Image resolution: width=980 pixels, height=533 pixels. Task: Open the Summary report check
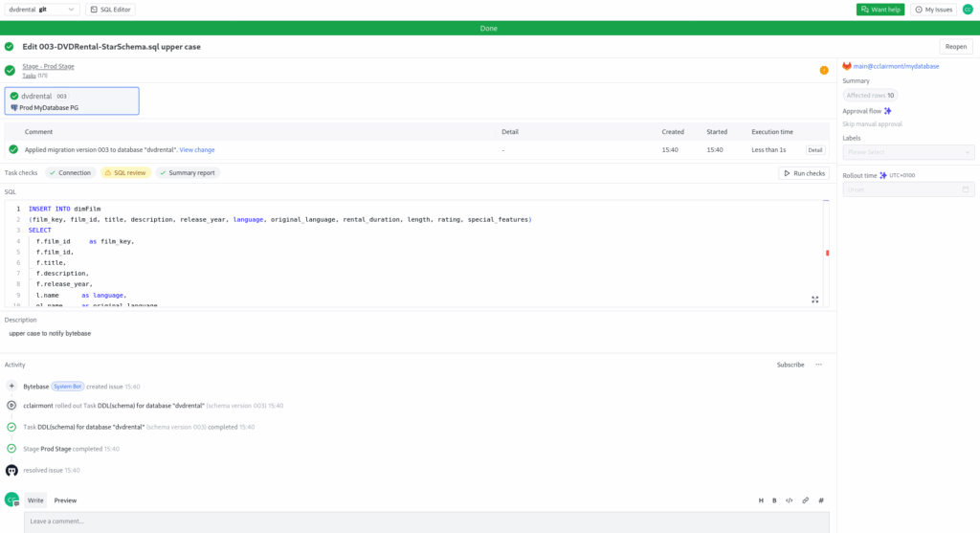[x=188, y=173]
